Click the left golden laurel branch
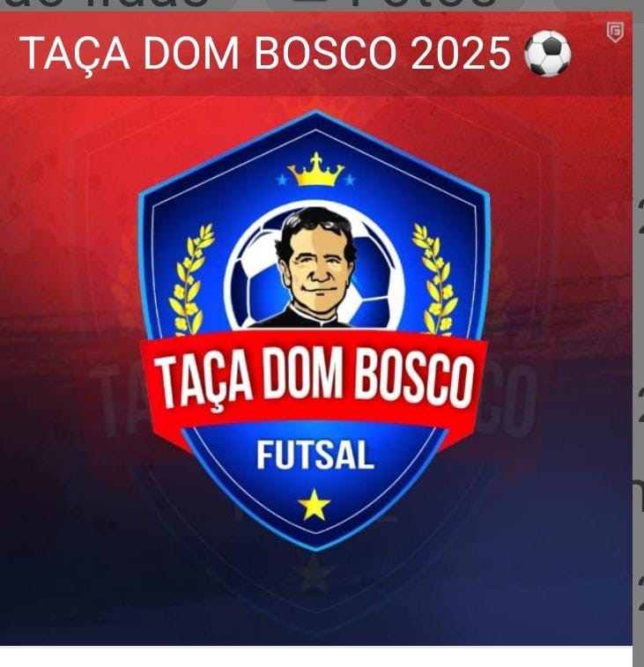 [190, 279]
